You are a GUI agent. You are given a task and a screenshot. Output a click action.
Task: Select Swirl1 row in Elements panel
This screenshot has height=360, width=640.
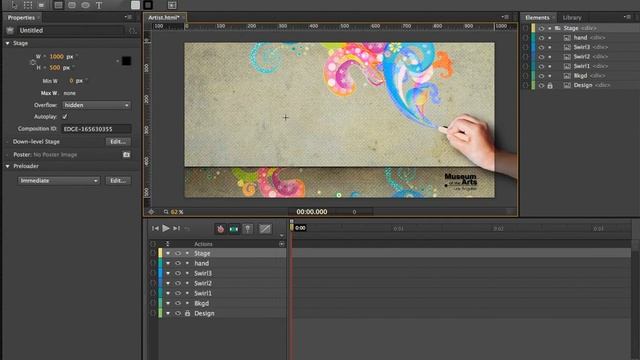(x=581, y=66)
